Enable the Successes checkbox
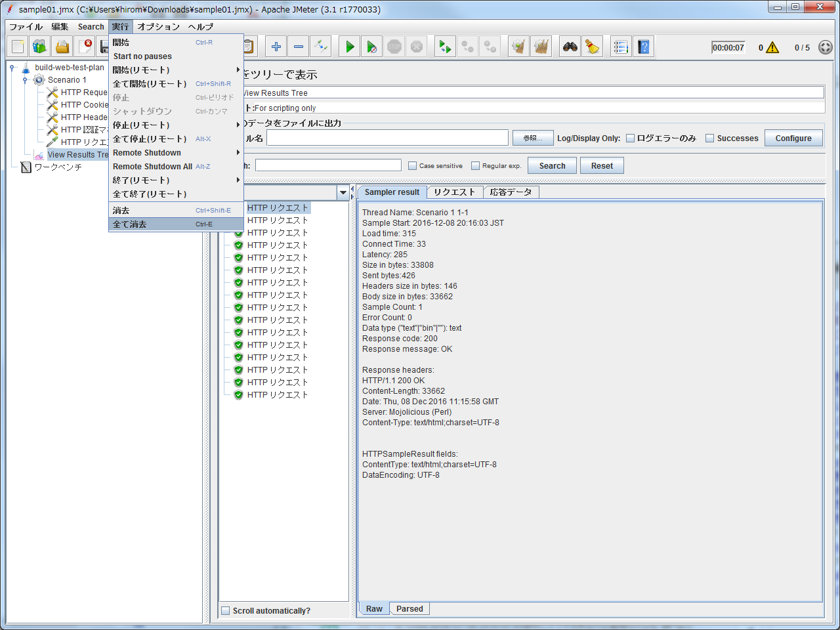Image resolution: width=840 pixels, height=630 pixels. 709,138
